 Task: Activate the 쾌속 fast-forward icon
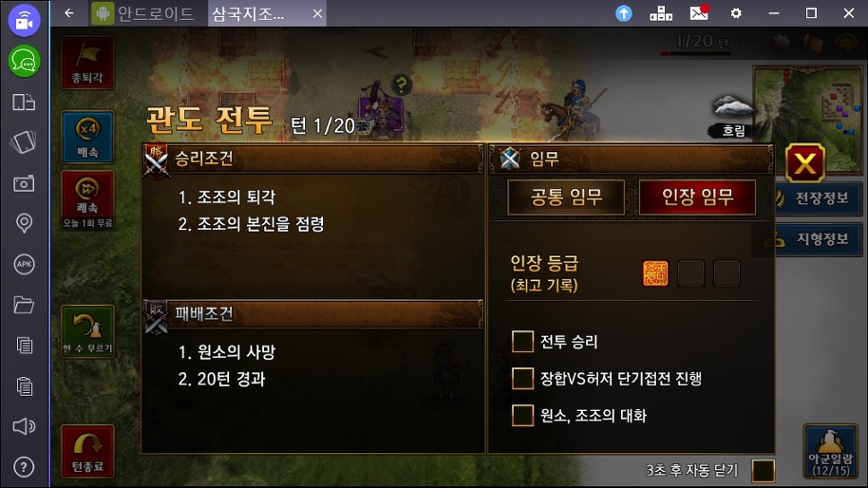coord(88,200)
